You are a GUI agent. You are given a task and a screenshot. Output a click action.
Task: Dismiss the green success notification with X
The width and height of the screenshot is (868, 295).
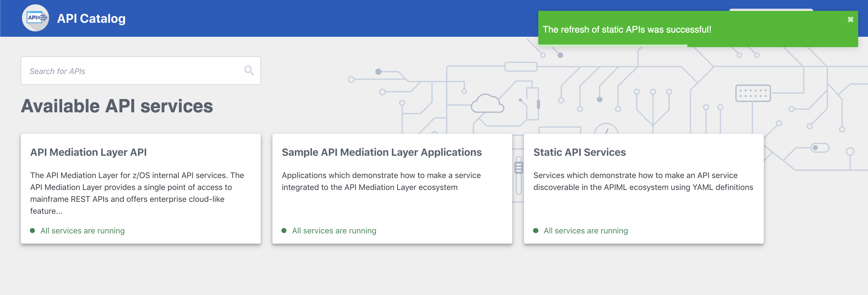tap(850, 19)
